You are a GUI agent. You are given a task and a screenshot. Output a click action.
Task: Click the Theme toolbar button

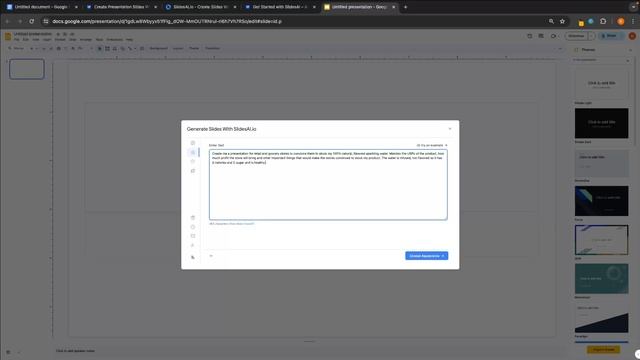tap(194, 48)
